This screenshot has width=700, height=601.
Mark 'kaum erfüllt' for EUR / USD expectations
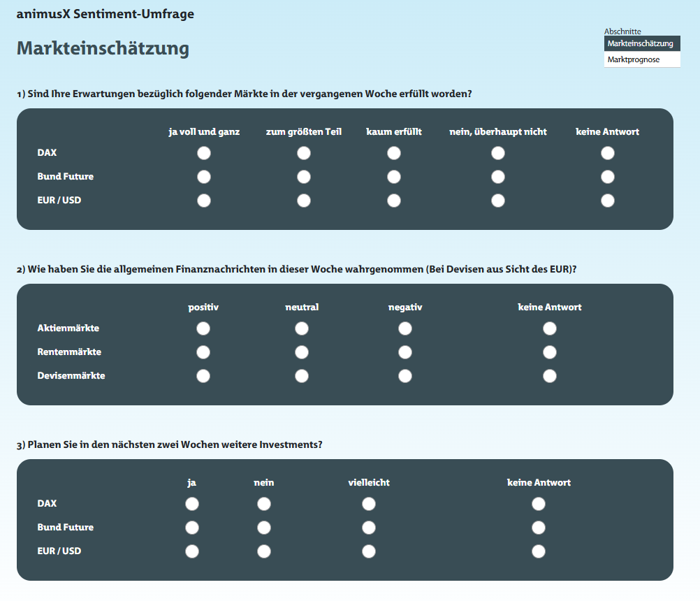pyautogui.click(x=394, y=201)
